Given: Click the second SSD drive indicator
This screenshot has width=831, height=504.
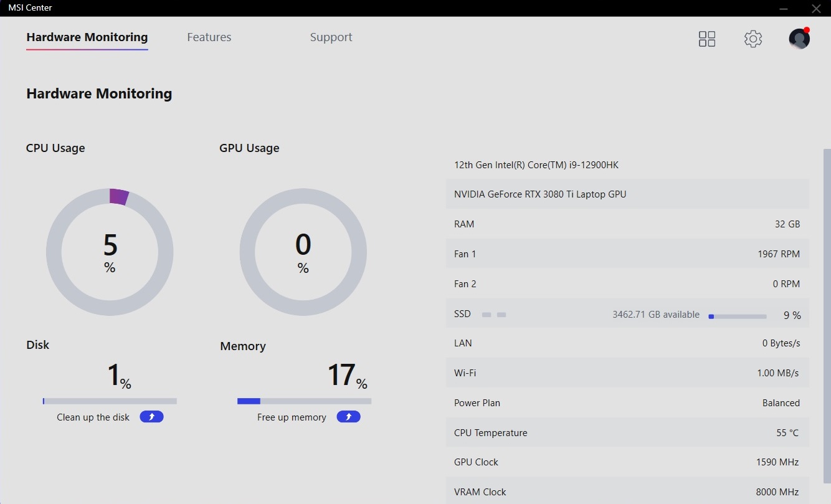Looking at the screenshot, I should click(501, 315).
